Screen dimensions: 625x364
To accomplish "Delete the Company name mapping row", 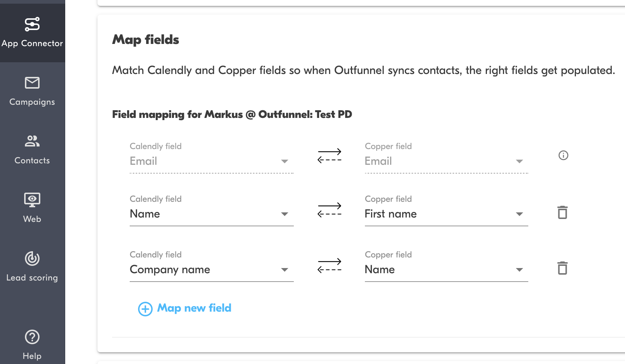I will point(562,268).
